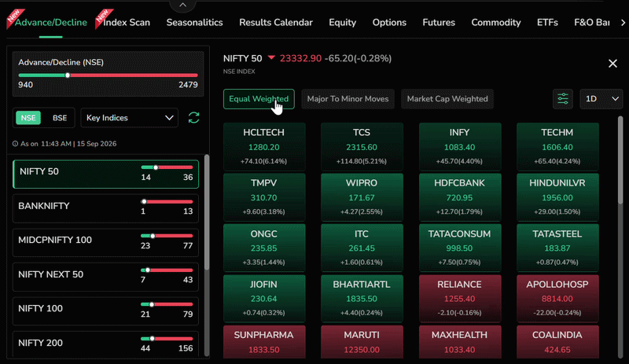Open the Advance/Decline tab

(x=51, y=23)
